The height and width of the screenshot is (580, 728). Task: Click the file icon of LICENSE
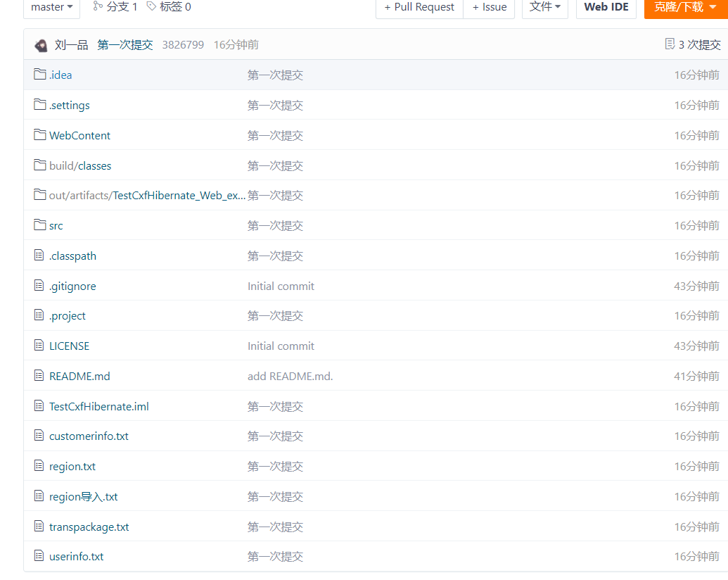point(39,345)
